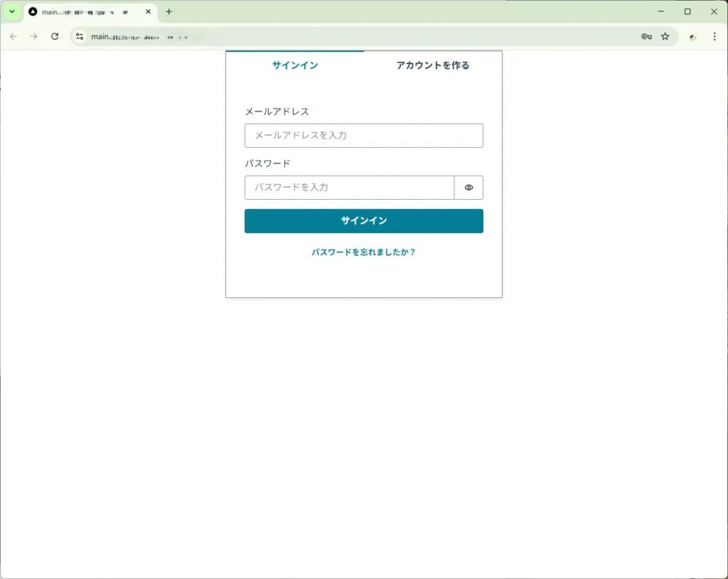728x579 pixels.
Task: Open the browser profile avatar icon
Action: tap(692, 36)
